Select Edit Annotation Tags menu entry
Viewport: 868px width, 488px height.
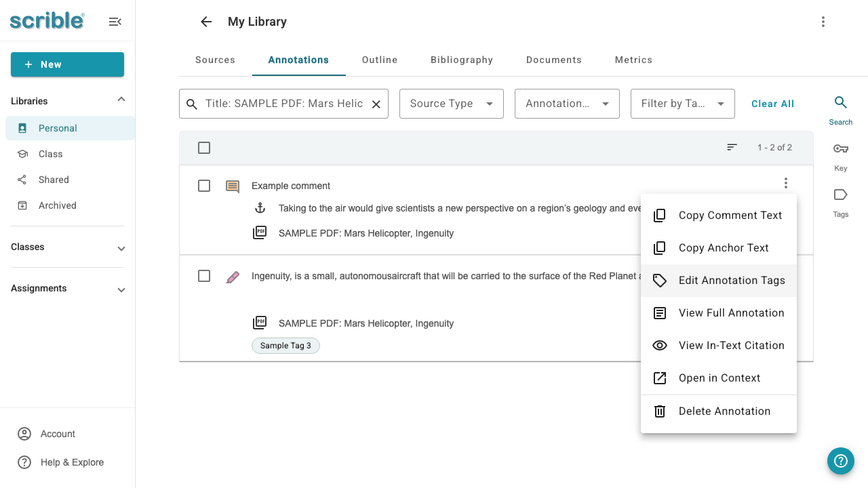719,281
